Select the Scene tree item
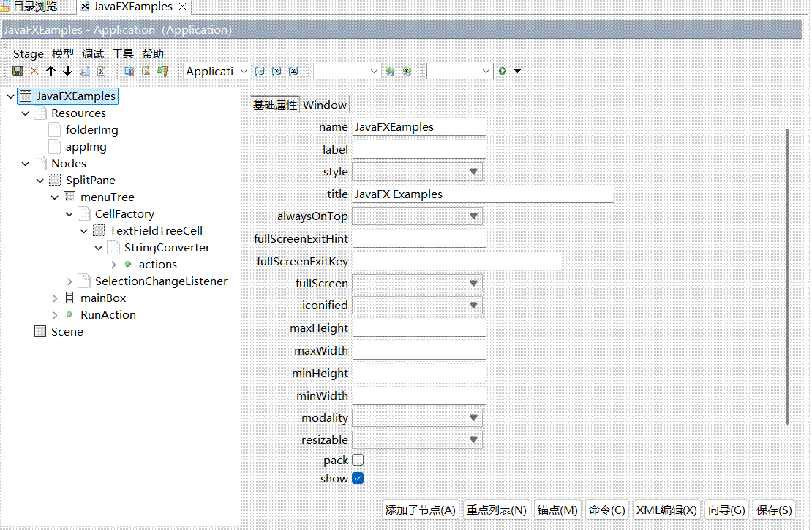Image resolution: width=812 pixels, height=530 pixels. [67, 331]
